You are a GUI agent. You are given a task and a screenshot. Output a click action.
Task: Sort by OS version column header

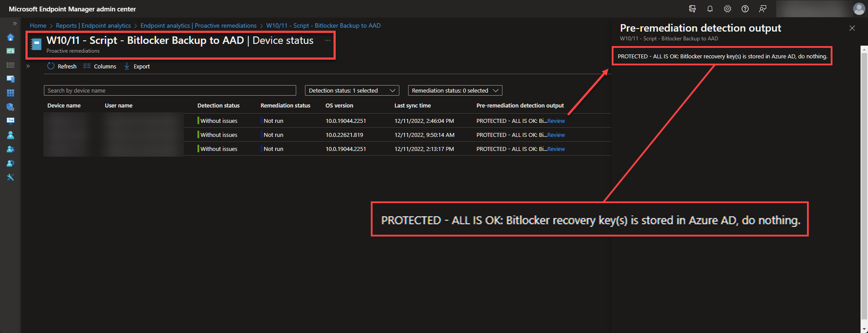[339, 105]
